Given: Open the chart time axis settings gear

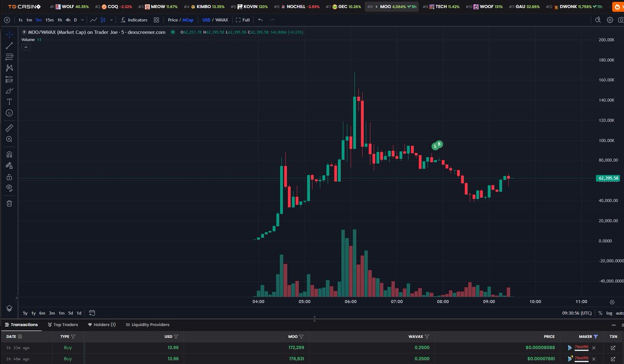Looking at the screenshot, I should pyautogui.click(x=612, y=302).
